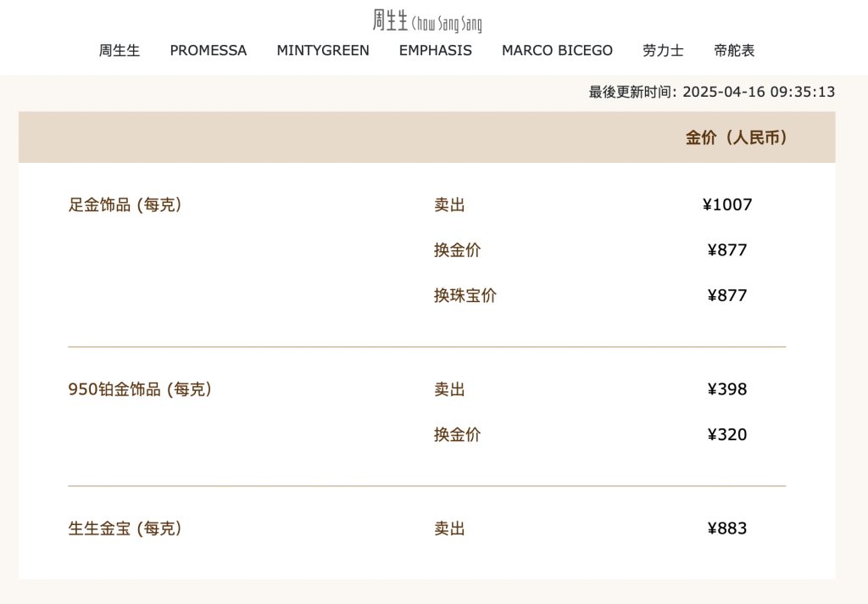Select the 生生金宝 (每克) label

125,528
